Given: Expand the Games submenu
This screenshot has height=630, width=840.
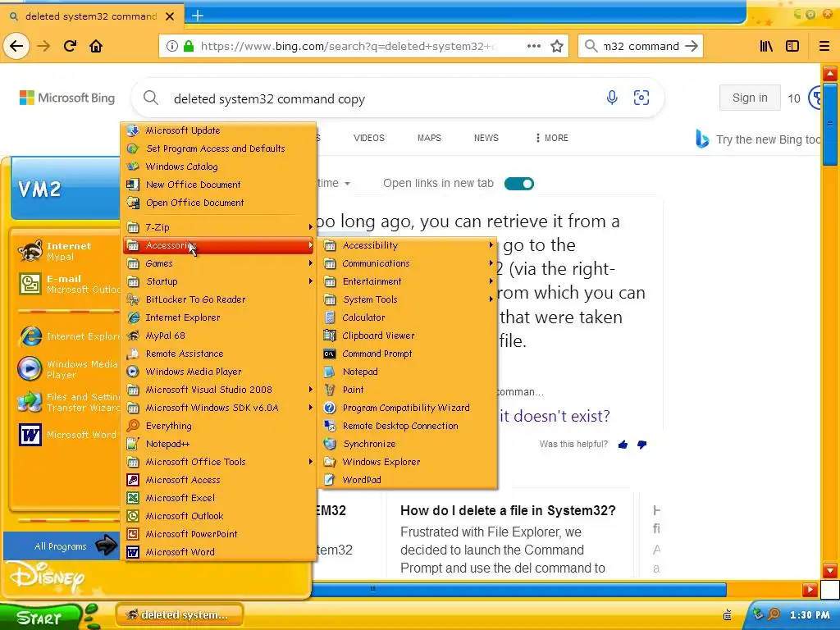Looking at the screenshot, I should 219,263.
